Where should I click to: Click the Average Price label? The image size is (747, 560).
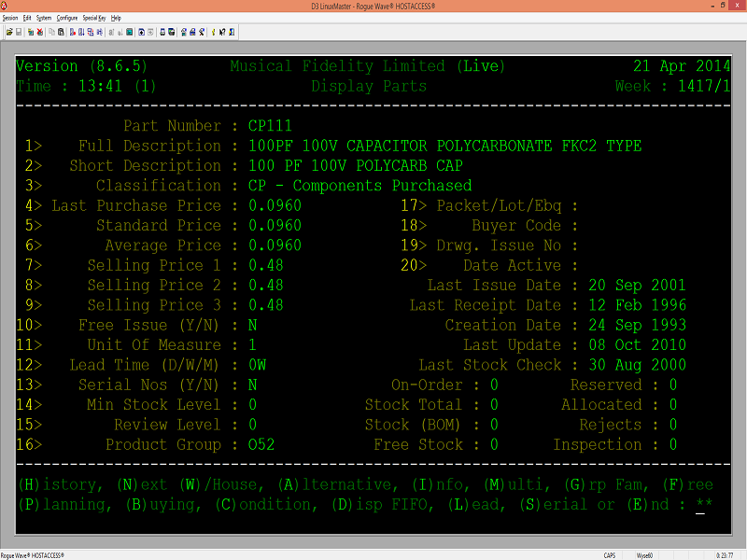pyautogui.click(x=162, y=245)
